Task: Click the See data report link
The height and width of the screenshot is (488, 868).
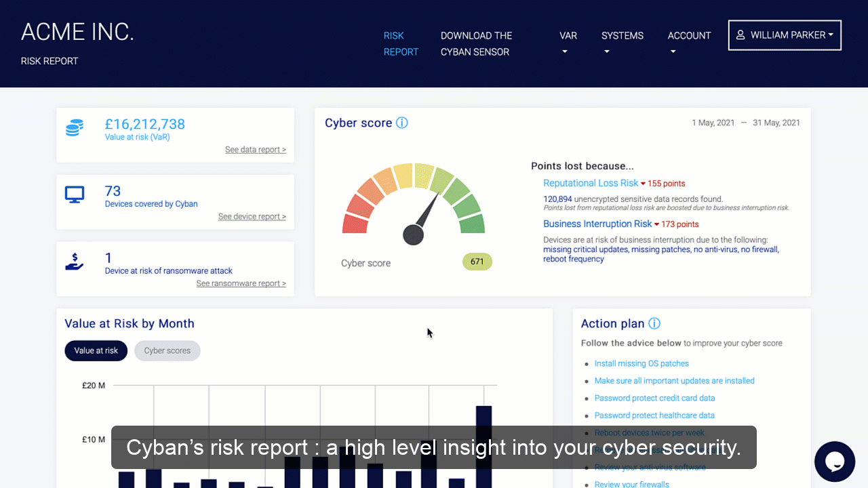Action: tap(256, 150)
